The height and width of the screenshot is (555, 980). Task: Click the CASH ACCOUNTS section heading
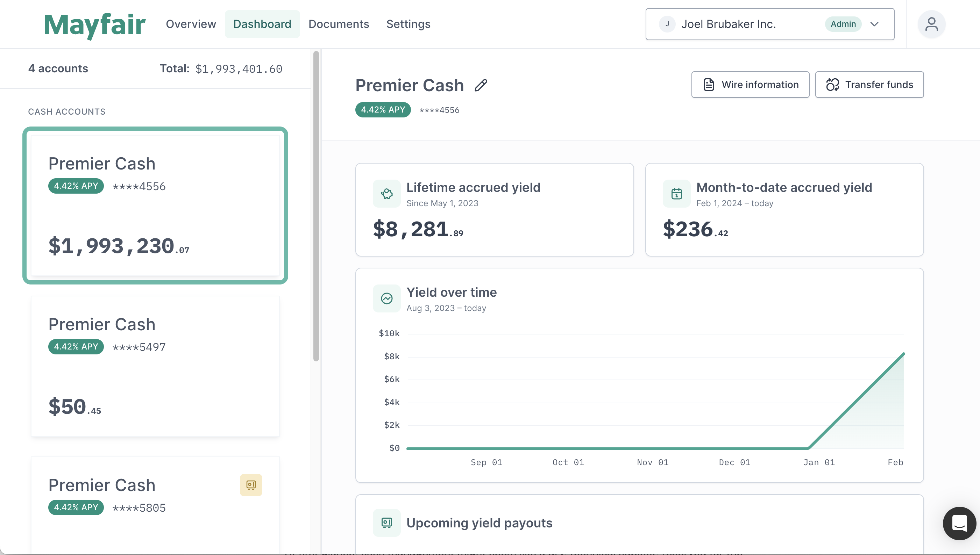[67, 112]
